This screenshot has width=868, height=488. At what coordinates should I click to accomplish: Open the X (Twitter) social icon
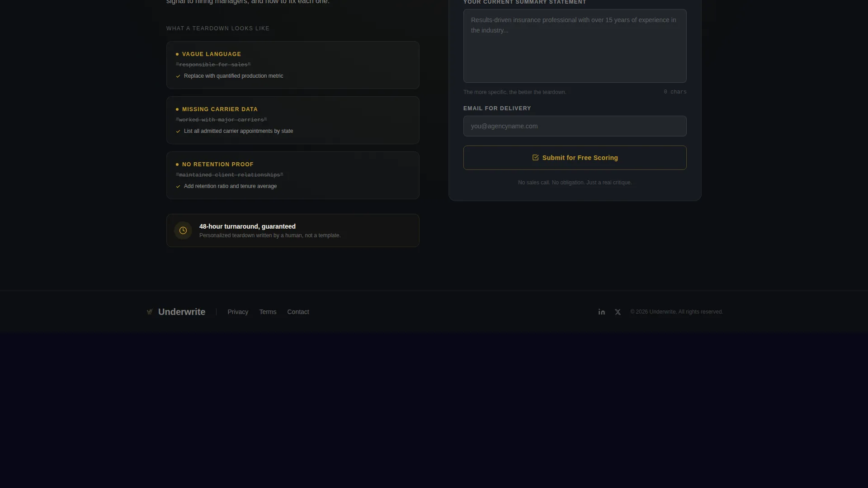[618, 312]
